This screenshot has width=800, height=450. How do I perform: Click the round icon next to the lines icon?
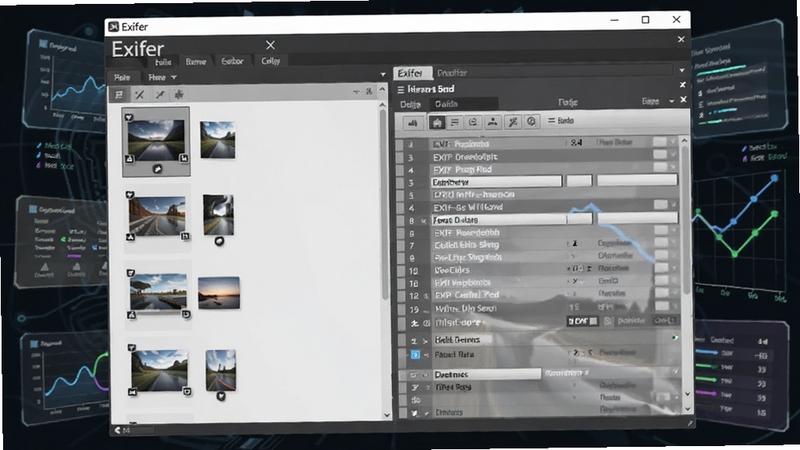(x=473, y=122)
